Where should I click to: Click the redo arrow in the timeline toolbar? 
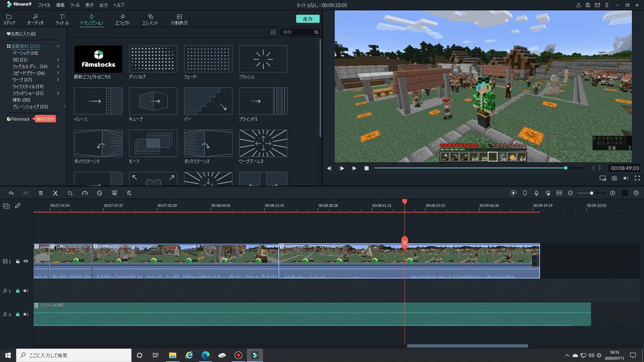25,193
